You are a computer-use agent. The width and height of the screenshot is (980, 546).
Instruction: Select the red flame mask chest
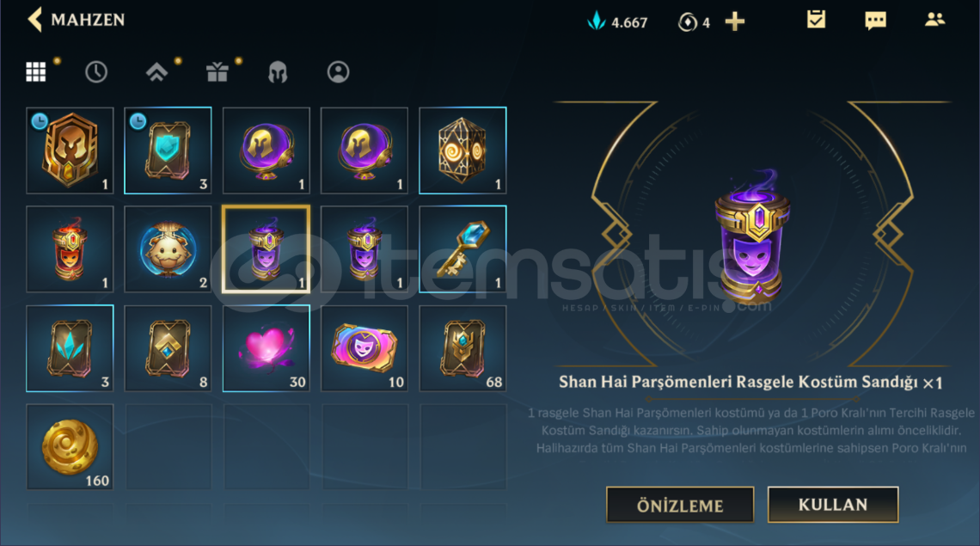[70, 248]
